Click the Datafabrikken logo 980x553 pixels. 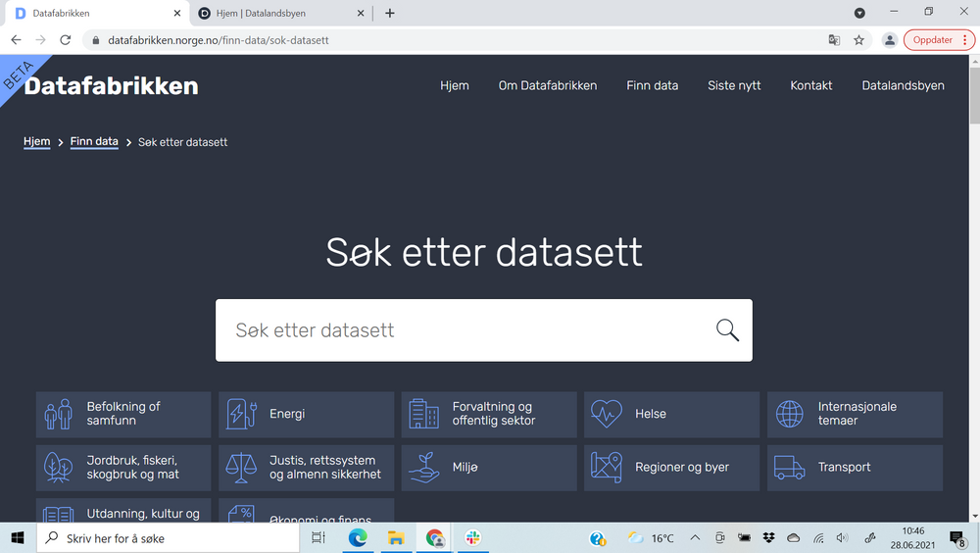tap(112, 85)
